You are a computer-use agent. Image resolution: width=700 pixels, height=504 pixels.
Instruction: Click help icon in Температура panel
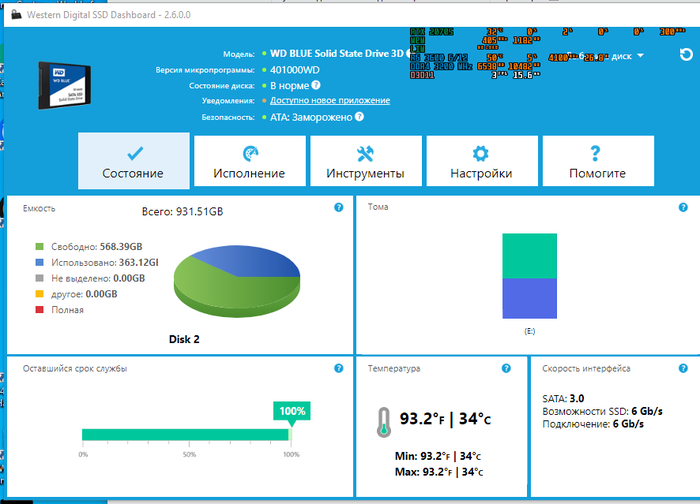pyautogui.click(x=513, y=368)
